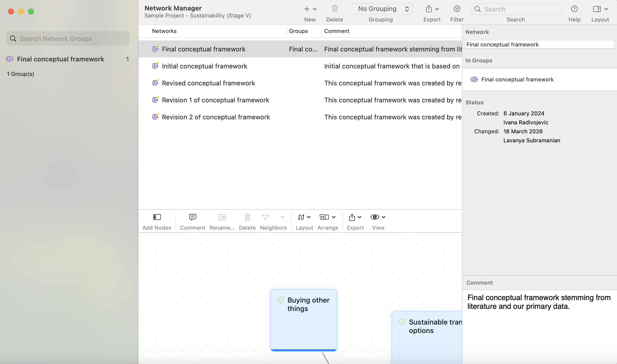Click the Delete trash icon in top toolbar

[334, 9]
